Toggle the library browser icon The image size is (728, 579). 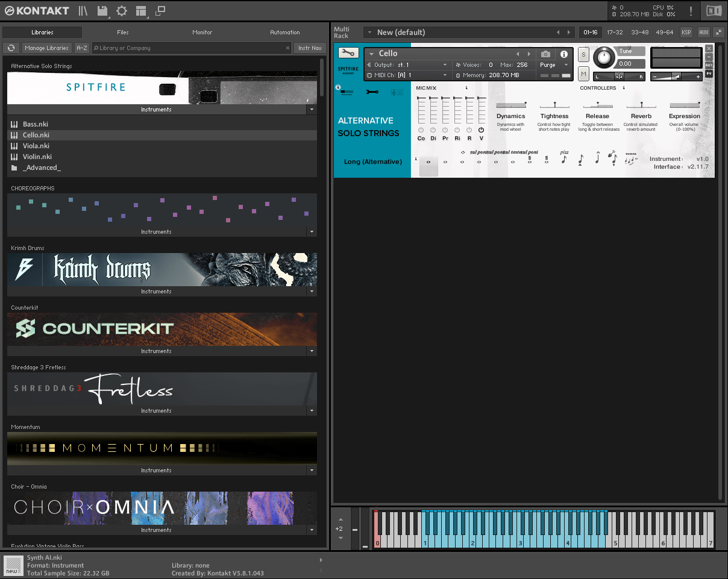[83, 11]
